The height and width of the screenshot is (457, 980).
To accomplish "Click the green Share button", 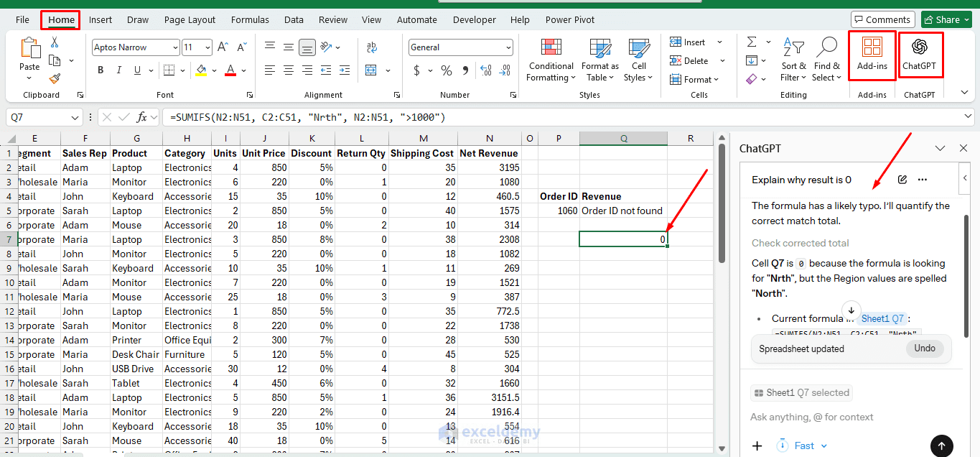I will (x=947, y=19).
